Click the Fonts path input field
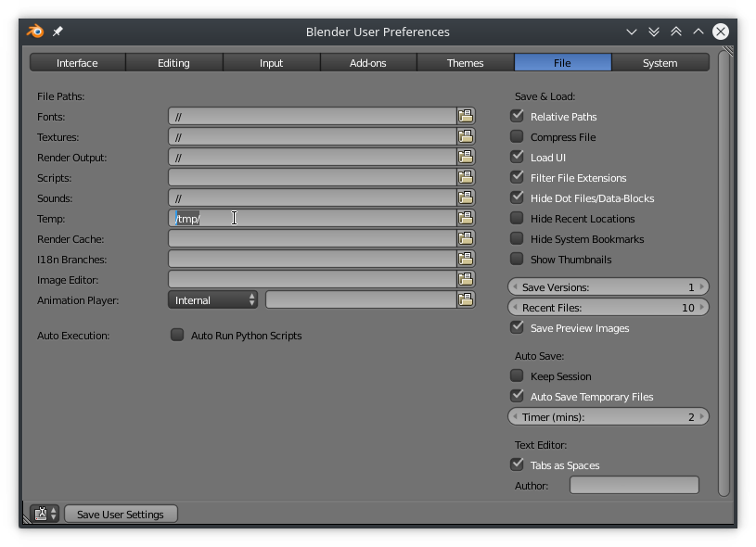 [313, 116]
